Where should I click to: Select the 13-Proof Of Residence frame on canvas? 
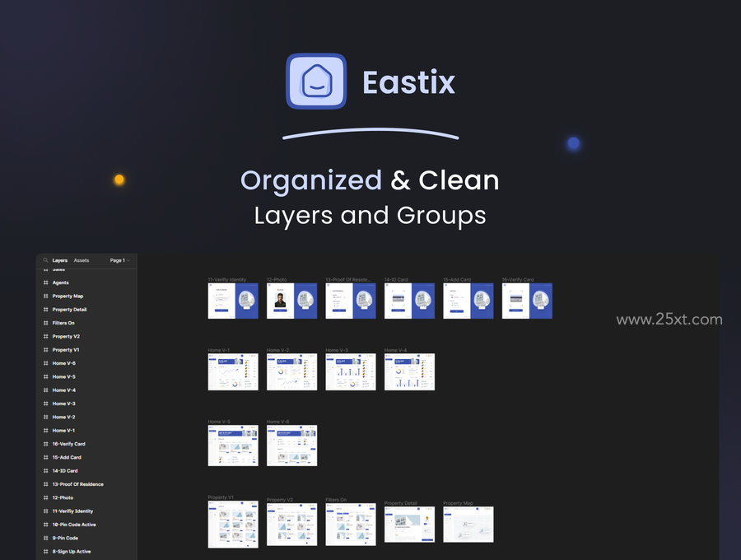pos(351,301)
